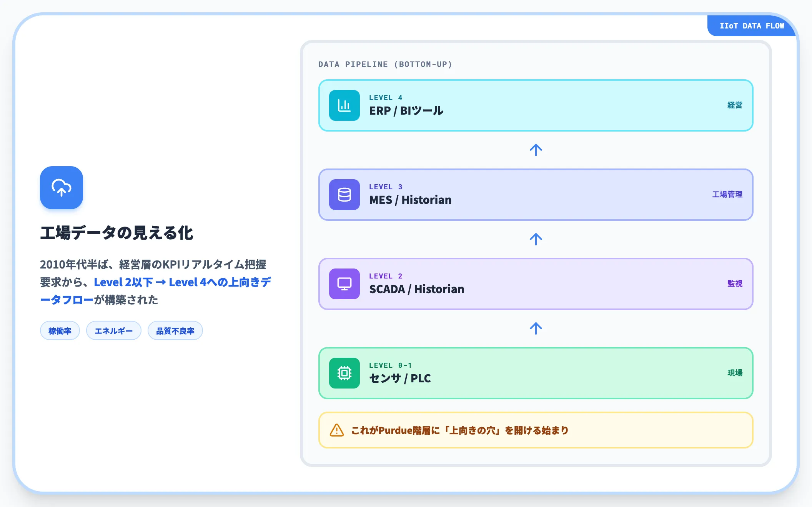Screen dimensions: 812x507
Task: Select the SCADA / Historian title
Action: coord(417,289)
